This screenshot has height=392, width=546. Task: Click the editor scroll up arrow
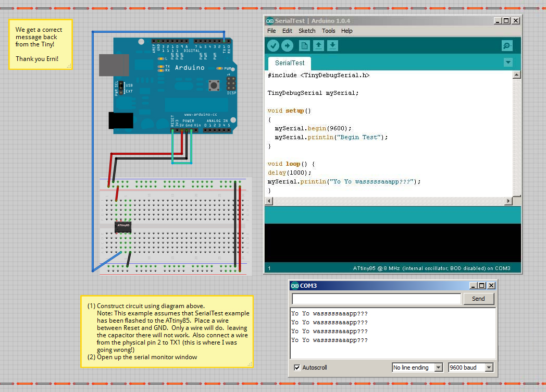[x=517, y=75]
